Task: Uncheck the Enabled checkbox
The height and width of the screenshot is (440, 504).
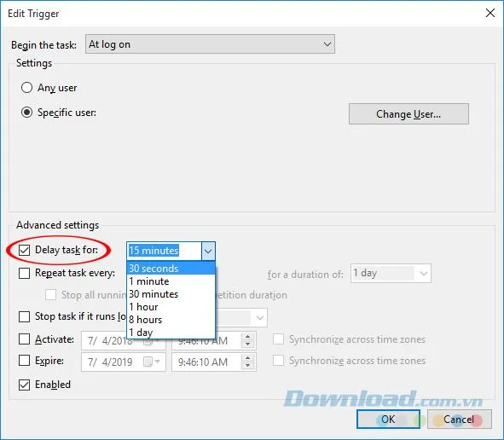Action: (25, 385)
